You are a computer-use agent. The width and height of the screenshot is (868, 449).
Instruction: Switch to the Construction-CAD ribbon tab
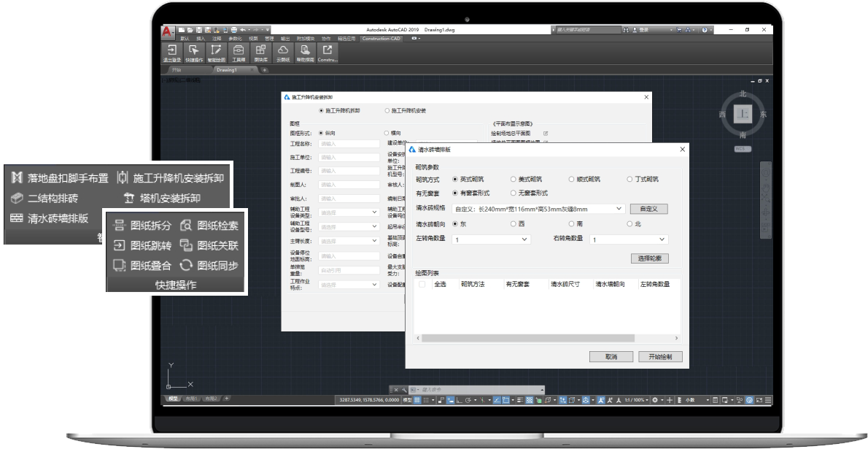[381, 38]
